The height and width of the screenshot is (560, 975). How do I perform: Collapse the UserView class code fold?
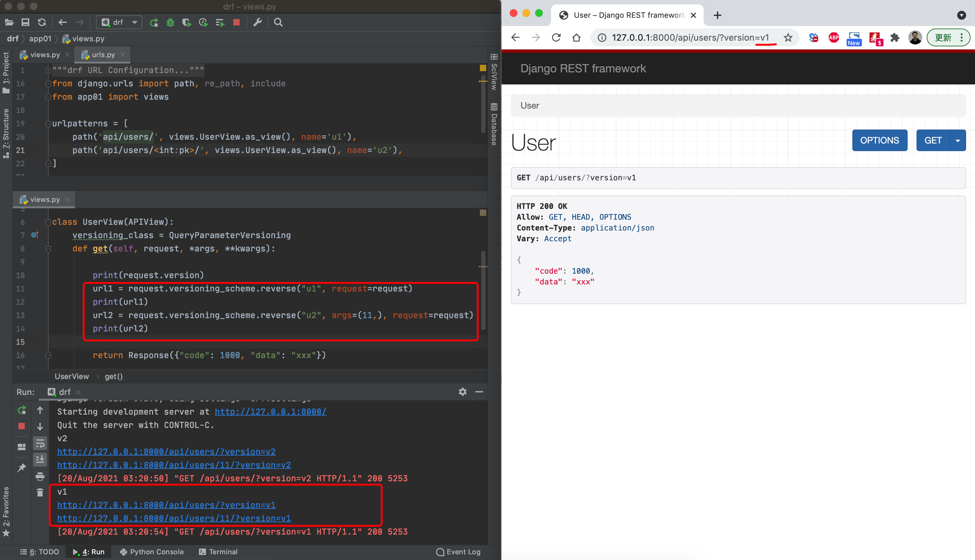49,222
